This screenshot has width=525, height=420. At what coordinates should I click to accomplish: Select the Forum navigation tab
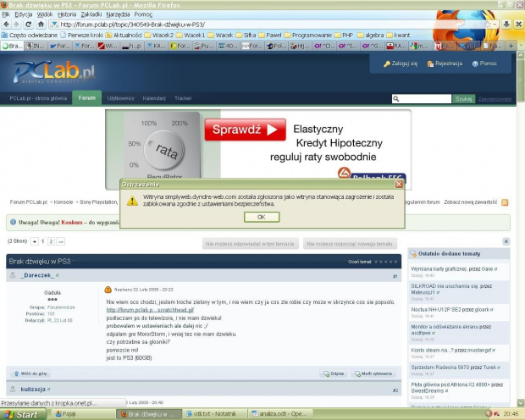point(86,97)
